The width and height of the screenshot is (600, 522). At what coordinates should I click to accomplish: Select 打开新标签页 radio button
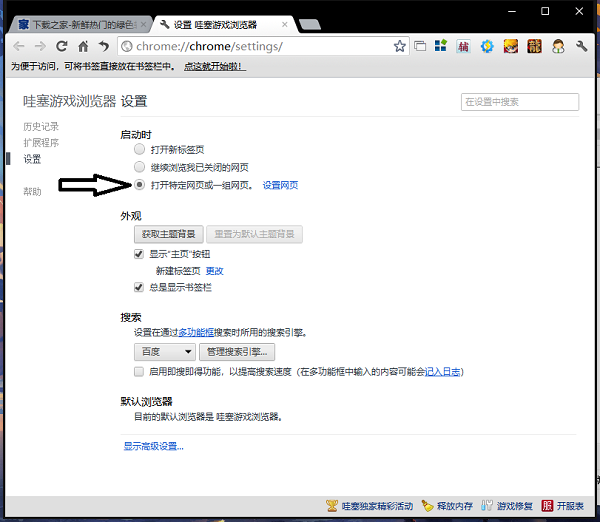tap(140, 149)
